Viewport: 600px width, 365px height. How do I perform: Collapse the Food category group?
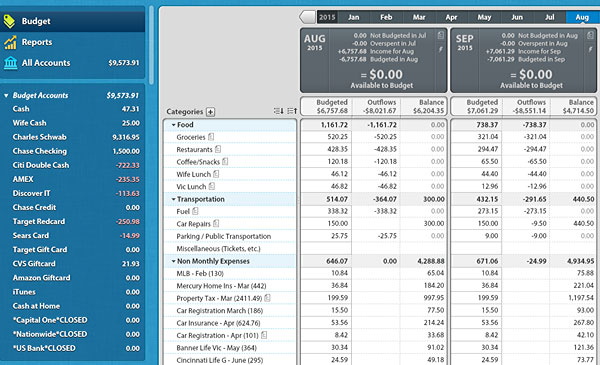[x=173, y=125]
